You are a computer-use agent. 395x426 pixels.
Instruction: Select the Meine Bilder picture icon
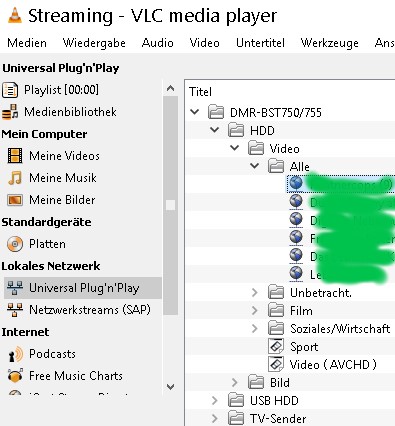[x=15, y=200]
